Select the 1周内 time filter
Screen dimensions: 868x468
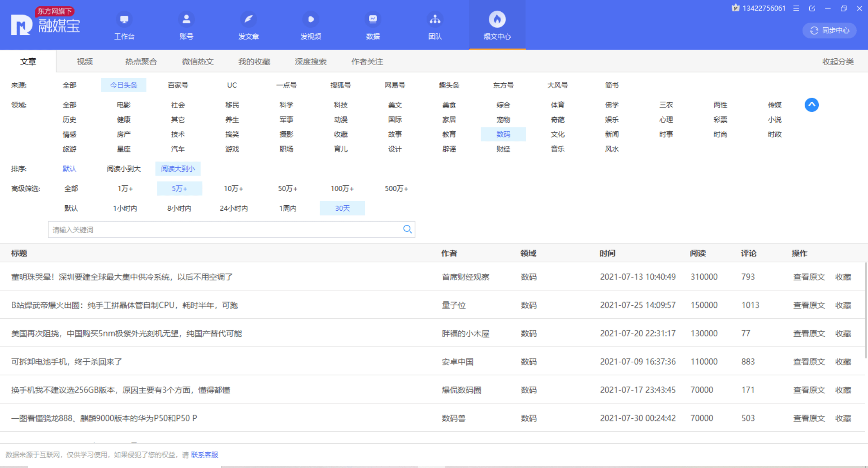click(288, 208)
